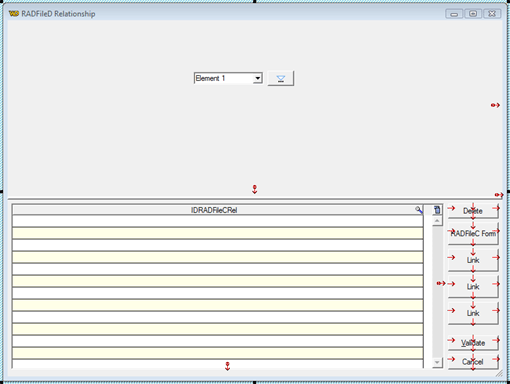Click the middle Link button
The width and height of the screenshot is (510, 384).
(473, 287)
